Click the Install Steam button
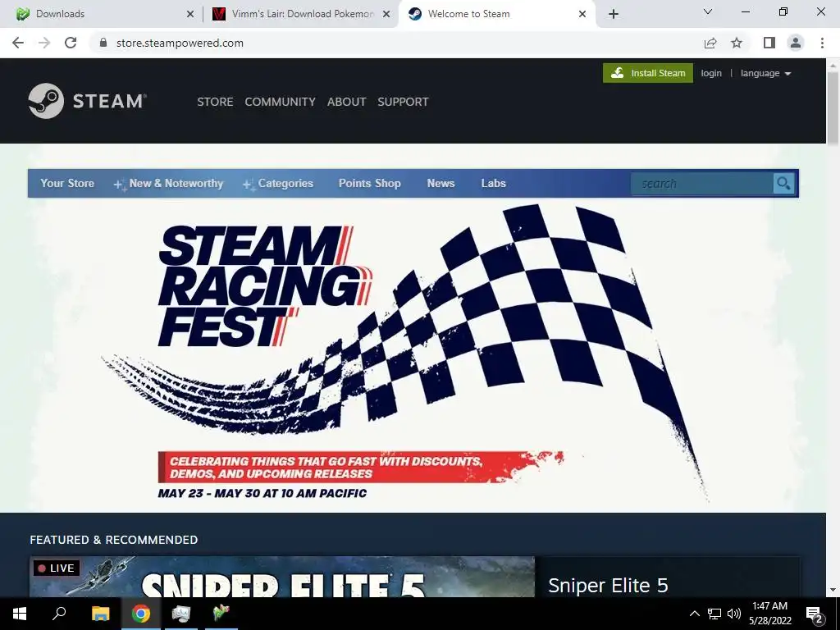The width and height of the screenshot is (840, 630). [648, 73]
